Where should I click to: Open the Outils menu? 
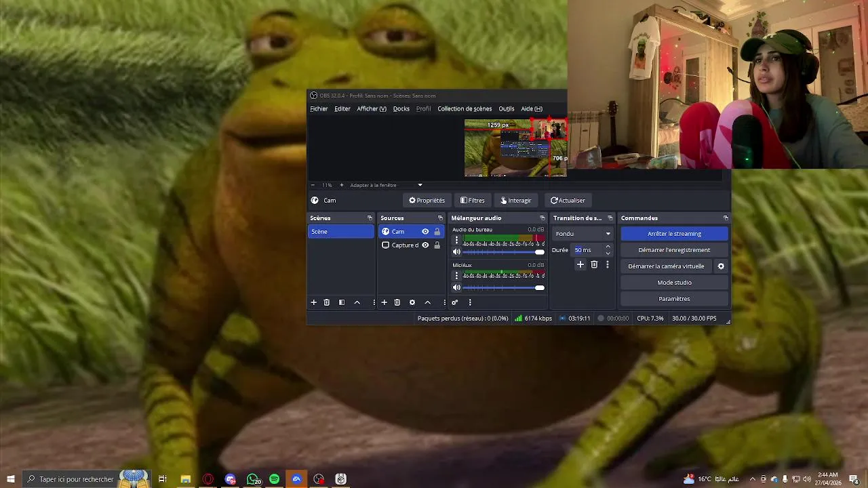(x=507, y=108)
